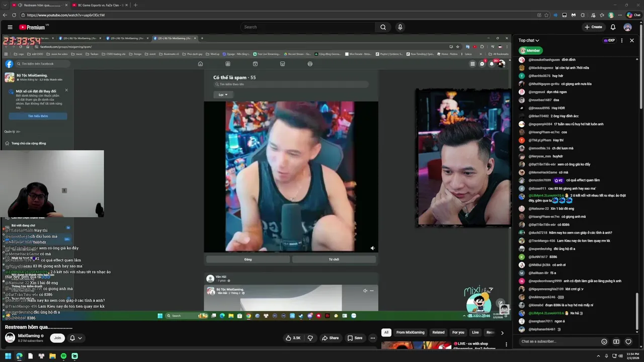
Task: Open the account avatar menu
Action: [x=627, y=27]
